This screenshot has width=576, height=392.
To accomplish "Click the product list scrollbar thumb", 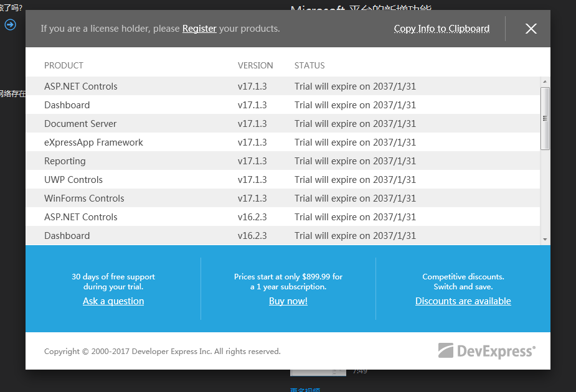I will tap(545, 118).
